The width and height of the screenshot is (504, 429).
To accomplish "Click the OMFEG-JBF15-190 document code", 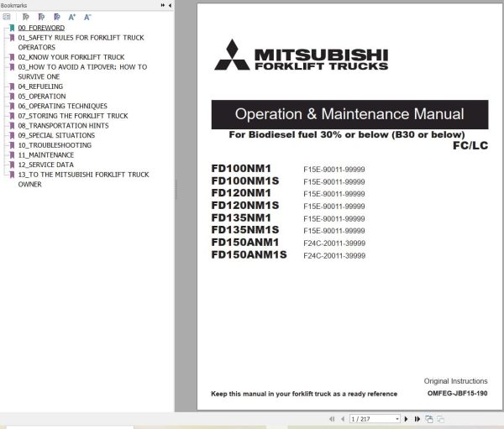I will (458, 394).
